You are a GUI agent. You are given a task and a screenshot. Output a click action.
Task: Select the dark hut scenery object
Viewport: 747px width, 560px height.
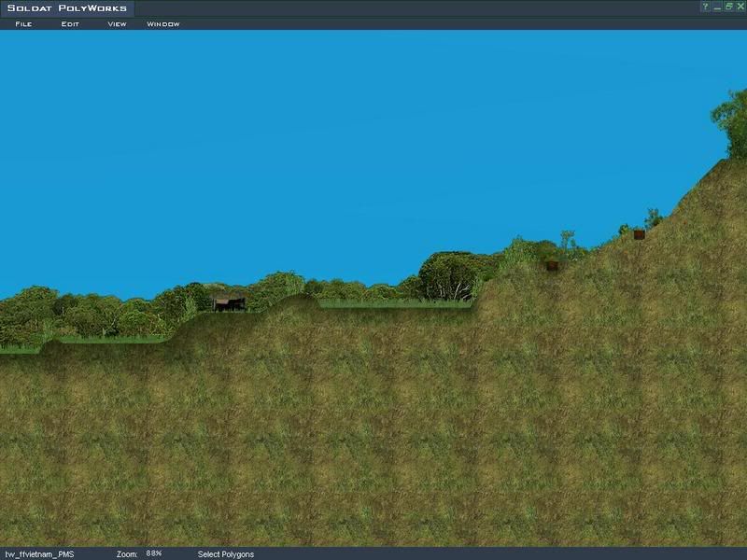(229, 303)
